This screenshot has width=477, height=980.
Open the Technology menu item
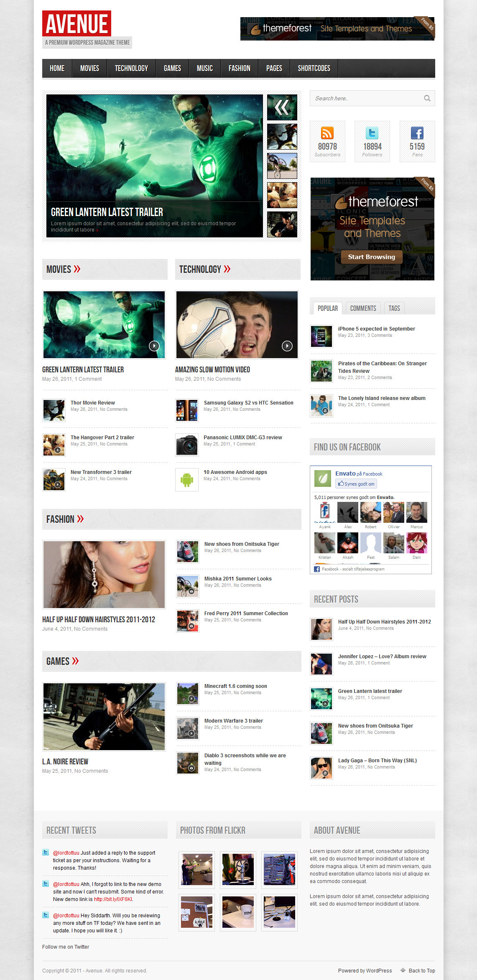[131, 68]
